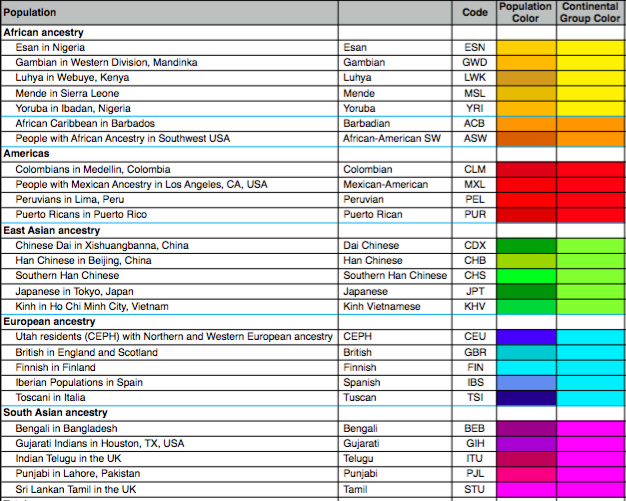The width and height of the screenshot is (626, 501).
Task: Select the CEU population color swatch
Action: point(526,337)
